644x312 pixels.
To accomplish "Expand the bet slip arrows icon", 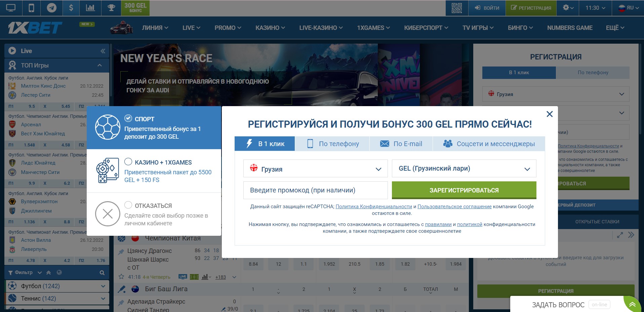I will [x=620, y=235].
